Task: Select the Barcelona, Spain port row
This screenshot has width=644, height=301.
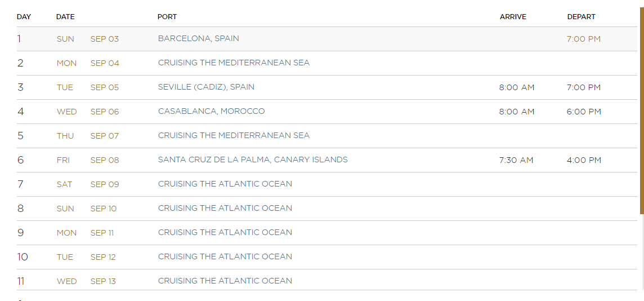Action: (327, 39)
